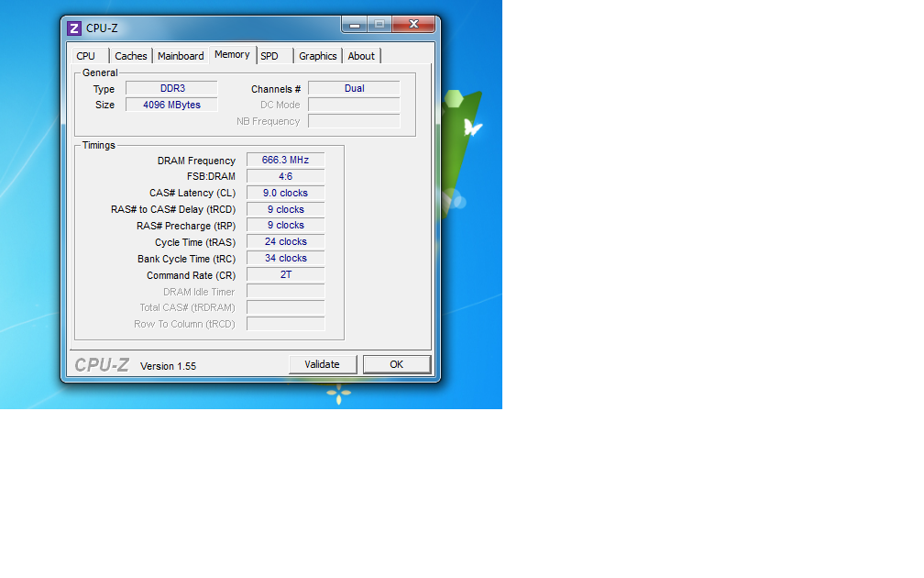
Task: Click the Type label in General
Action: [x=104, y=89]
